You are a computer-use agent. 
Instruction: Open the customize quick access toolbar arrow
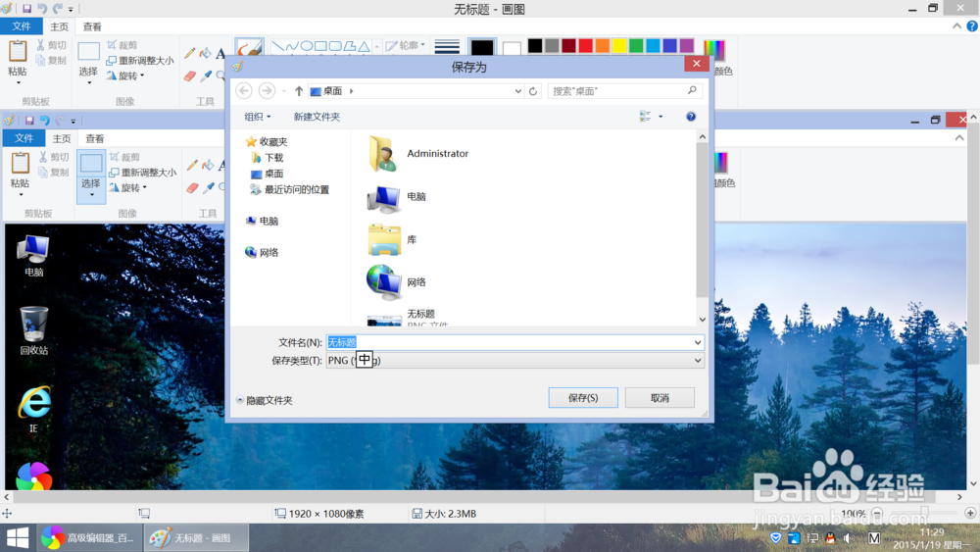[71, 10]
